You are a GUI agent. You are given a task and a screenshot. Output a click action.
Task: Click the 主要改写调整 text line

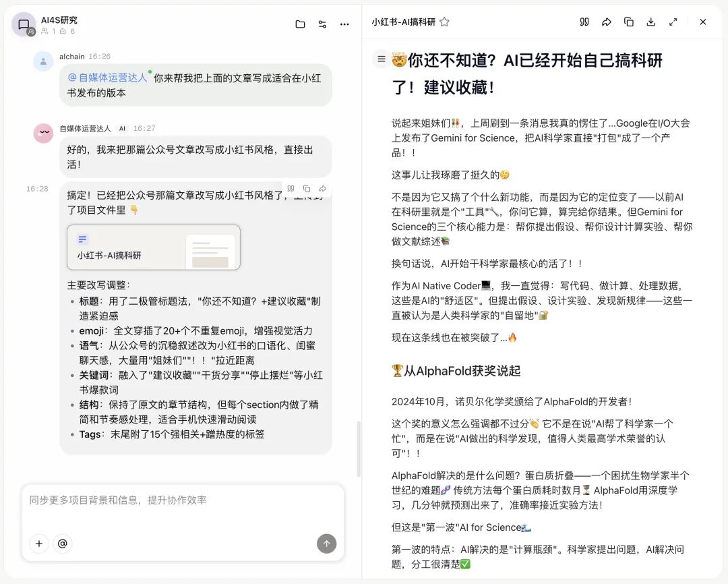point(98,285)
